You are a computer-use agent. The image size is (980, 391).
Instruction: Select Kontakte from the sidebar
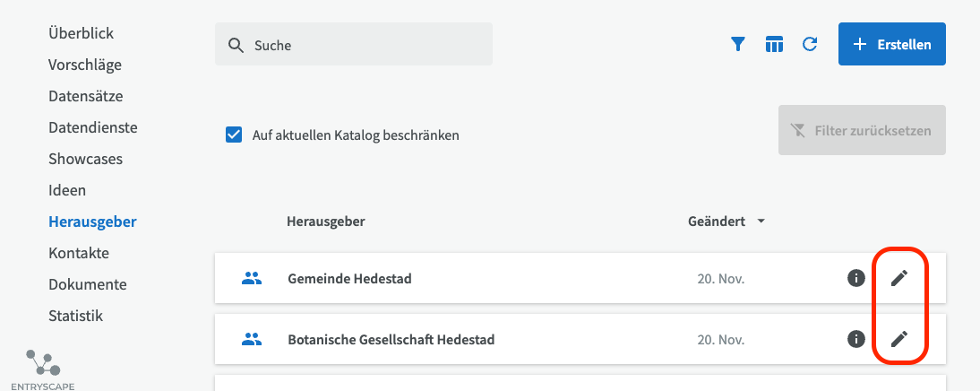point(79,253)
